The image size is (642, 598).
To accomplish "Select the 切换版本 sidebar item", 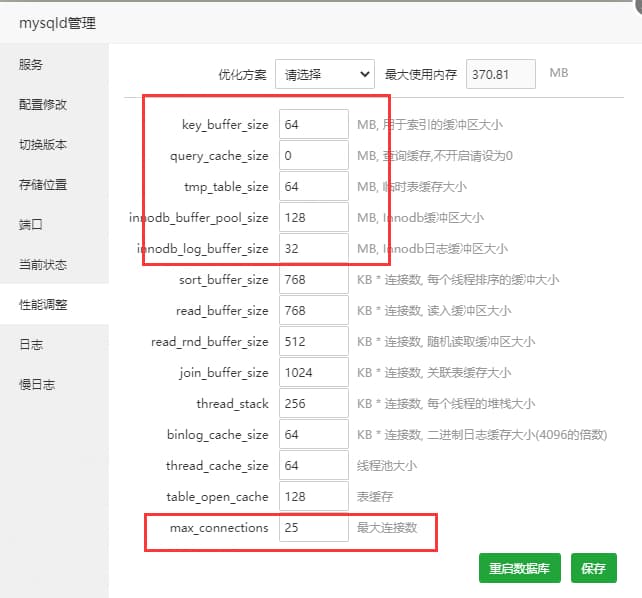I will click(43, 145).
